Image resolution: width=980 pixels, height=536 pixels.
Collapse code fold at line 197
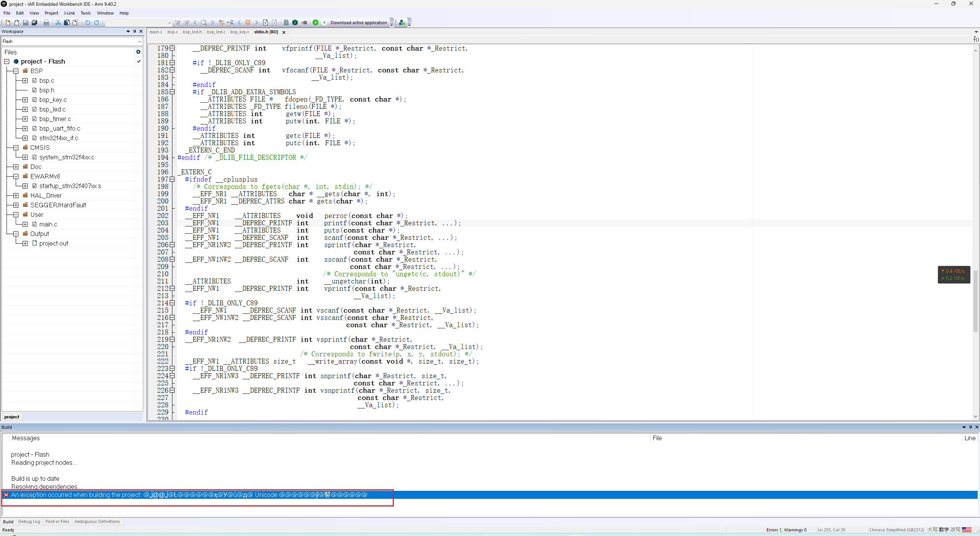172,179
